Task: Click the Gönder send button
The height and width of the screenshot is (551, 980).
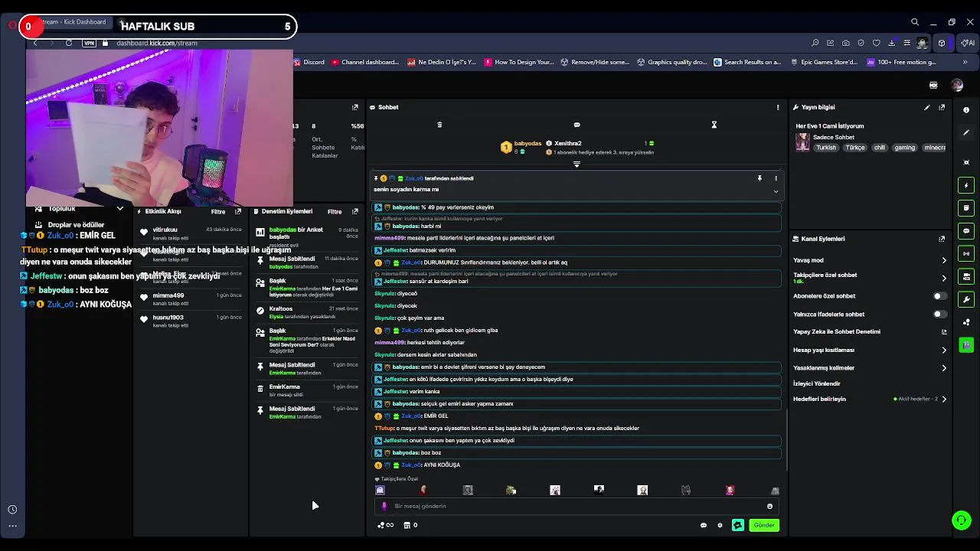Action: (764, 525)
